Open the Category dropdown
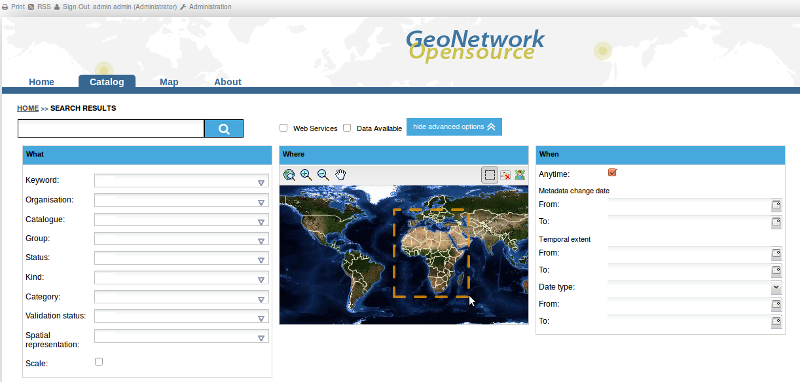The image size is (800, 382). [261, 299]
